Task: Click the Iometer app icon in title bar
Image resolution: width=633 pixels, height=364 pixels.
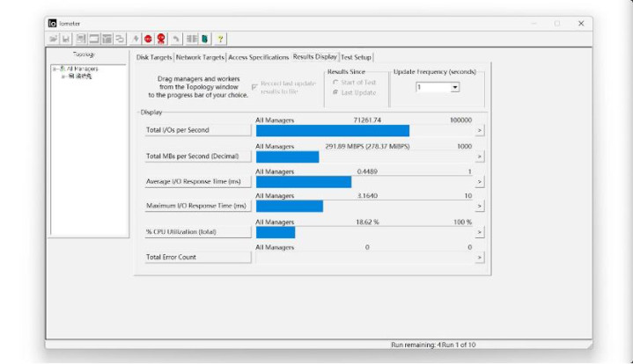Action: click(x=53, y=24)
